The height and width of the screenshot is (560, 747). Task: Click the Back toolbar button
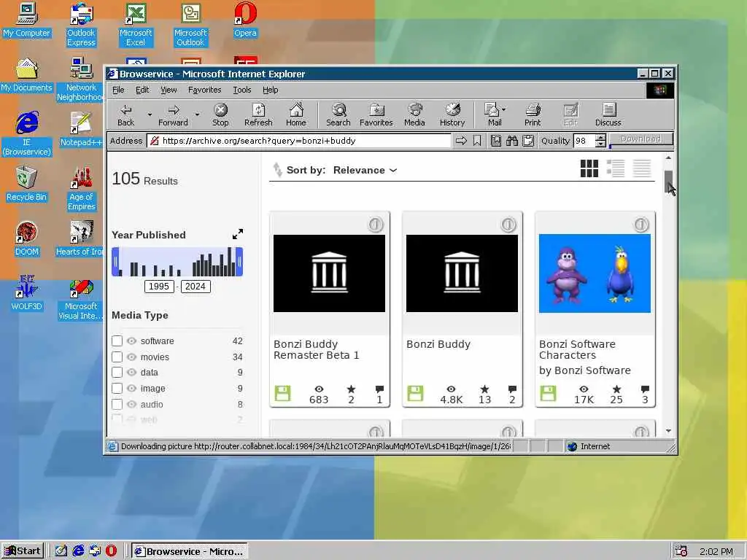[x=125, y=115]
